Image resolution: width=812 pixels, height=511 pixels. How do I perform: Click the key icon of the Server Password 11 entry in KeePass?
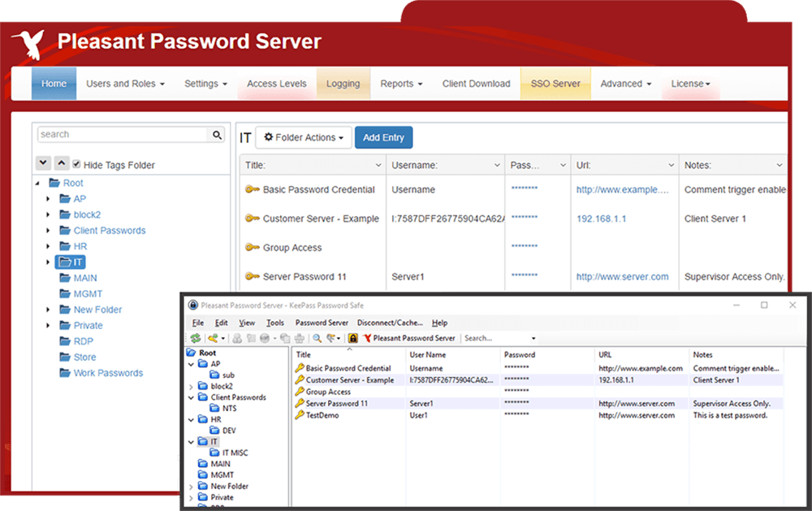click(300, 403)
